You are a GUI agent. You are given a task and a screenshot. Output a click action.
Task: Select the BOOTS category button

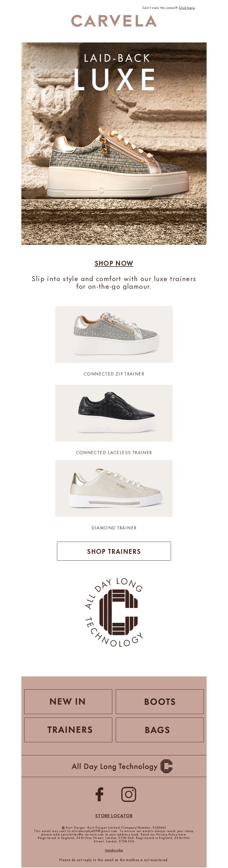coord(160,702)
